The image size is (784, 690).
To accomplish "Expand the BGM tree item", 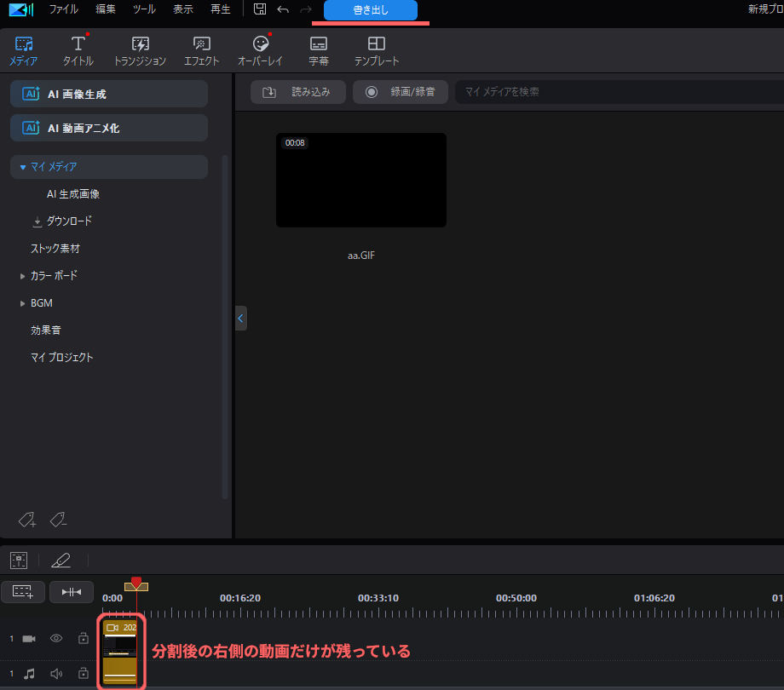I will (x=23, y=303).
